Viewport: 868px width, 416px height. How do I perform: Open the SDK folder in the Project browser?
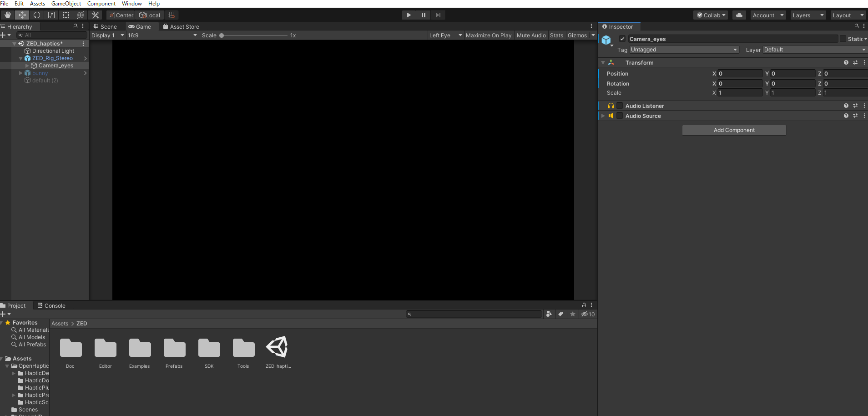(x=209, y=348)
